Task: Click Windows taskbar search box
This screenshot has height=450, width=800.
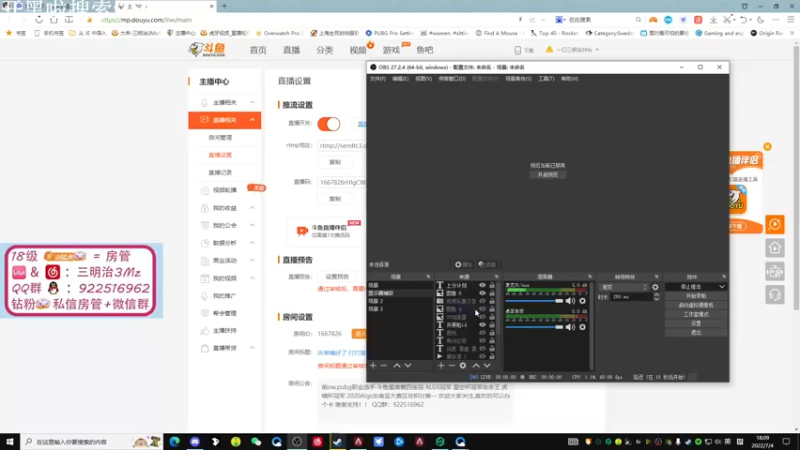Action: [92, 441]
